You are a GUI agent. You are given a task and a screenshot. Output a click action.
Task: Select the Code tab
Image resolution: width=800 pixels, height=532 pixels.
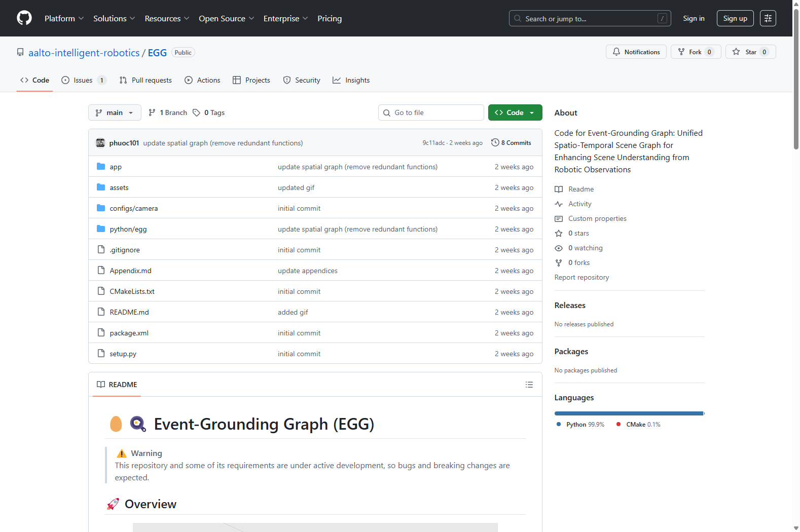(x=34, y=80)
